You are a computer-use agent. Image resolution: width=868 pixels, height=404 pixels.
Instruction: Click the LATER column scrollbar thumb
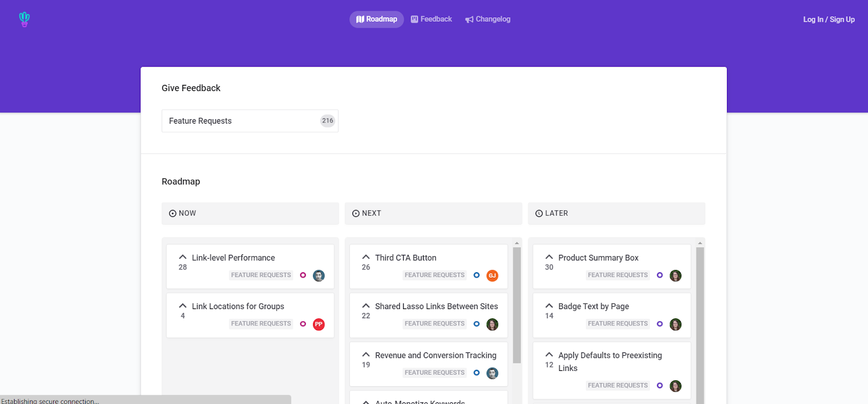tap(700, 326)
